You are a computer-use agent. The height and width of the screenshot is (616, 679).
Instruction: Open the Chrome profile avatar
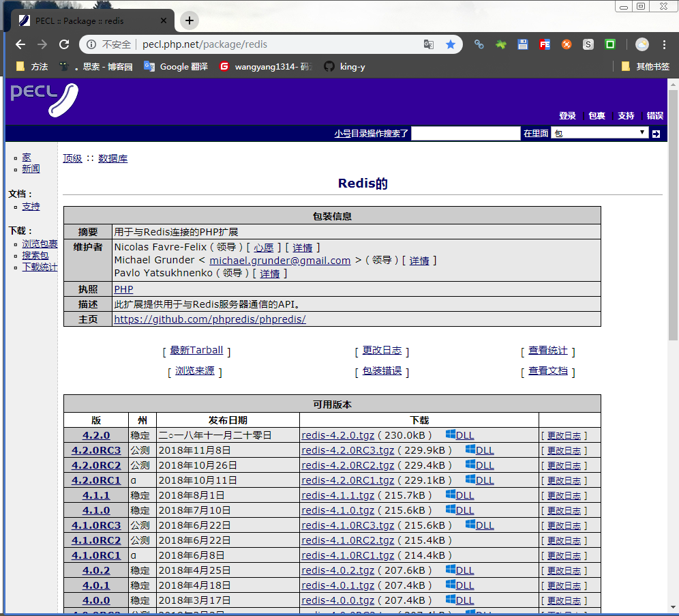[x=642, y=44]
